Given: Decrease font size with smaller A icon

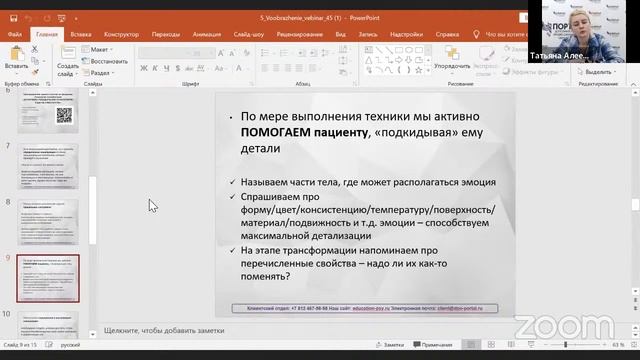Looking at the screenshot, I should pyautogui.click(x=233, y=53).
